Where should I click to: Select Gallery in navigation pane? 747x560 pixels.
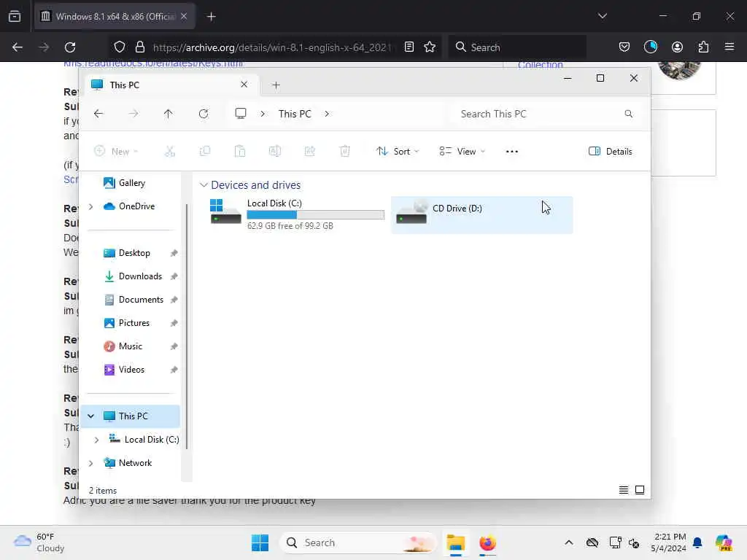coord(131,183)
